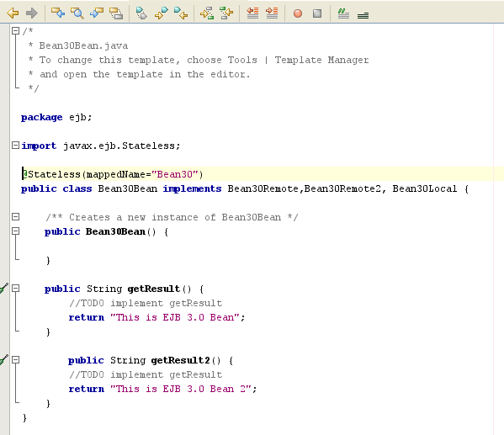This screenshot has width=504, height=435.
Task: Collapse the import statements fold
Action: pos(15,146)
